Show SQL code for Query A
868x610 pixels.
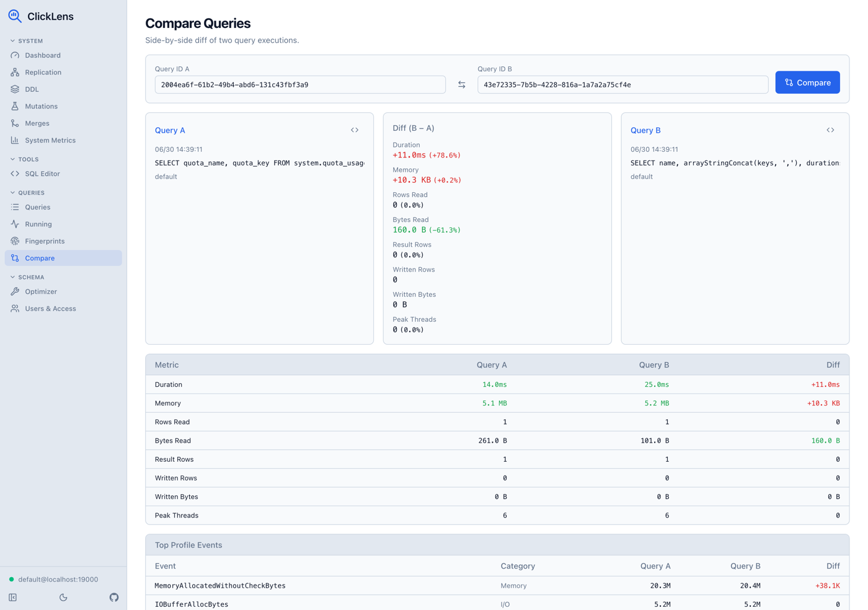355,130
